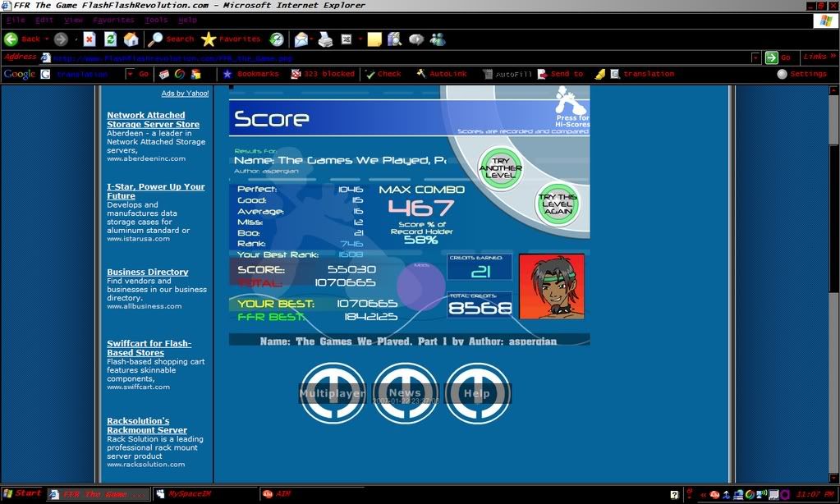Open the Tools menu
The height and width of the screenshot is (504, 840).
pos(156,20)
